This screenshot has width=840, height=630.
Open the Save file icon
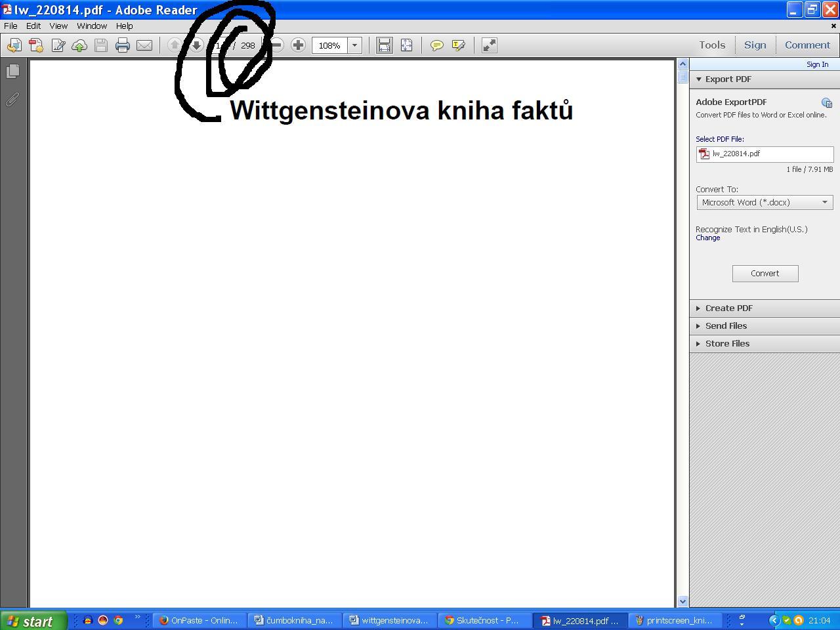[100, 45]
